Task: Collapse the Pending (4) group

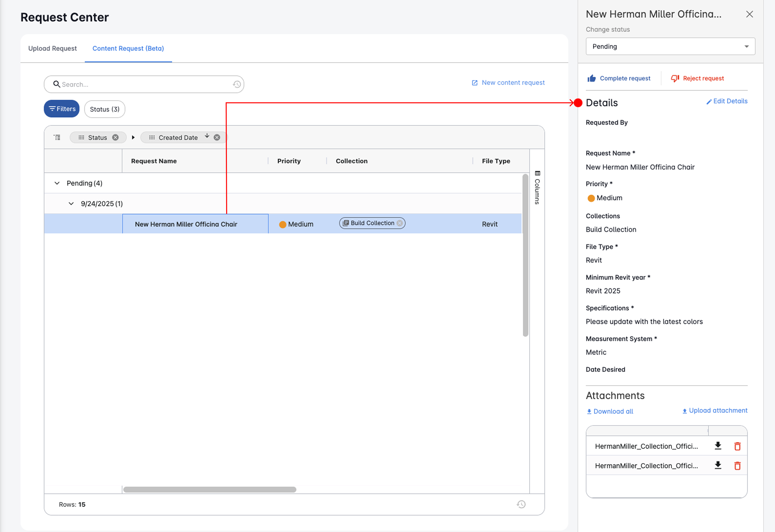Action: 57,183
